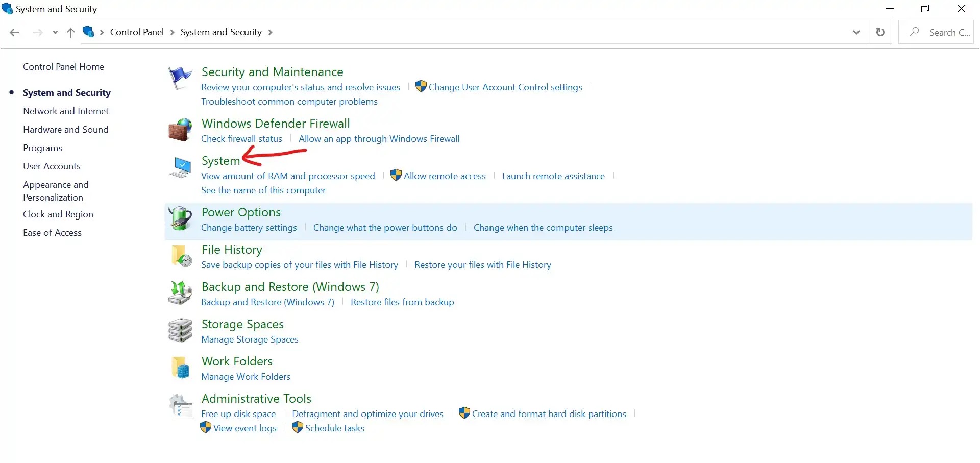Open Change what the power buttons do
The width and height of the screenshot is (980, 463).
tap(385, 228)
